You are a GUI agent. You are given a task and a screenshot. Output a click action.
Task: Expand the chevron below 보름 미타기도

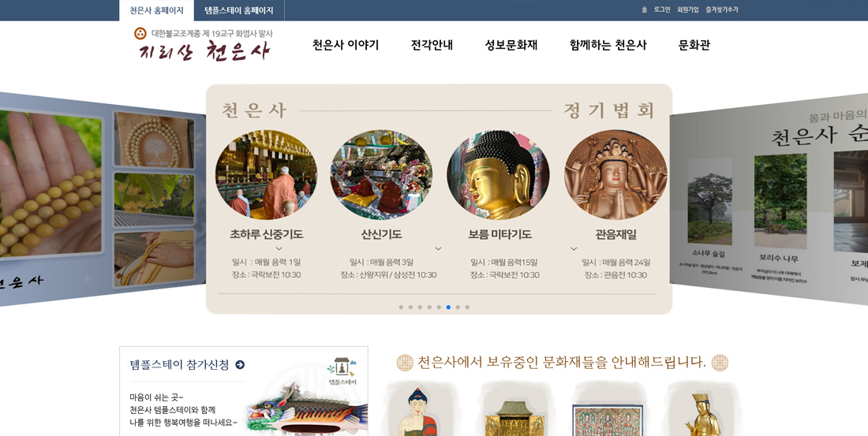[x=574, y=248]
